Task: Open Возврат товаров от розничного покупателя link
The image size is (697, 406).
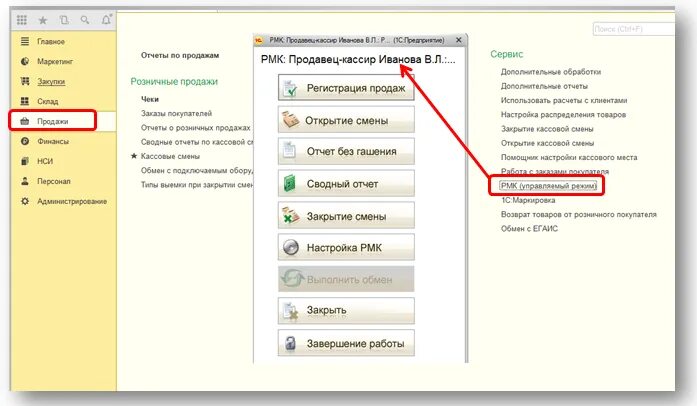Action: (x=579, y=214)
